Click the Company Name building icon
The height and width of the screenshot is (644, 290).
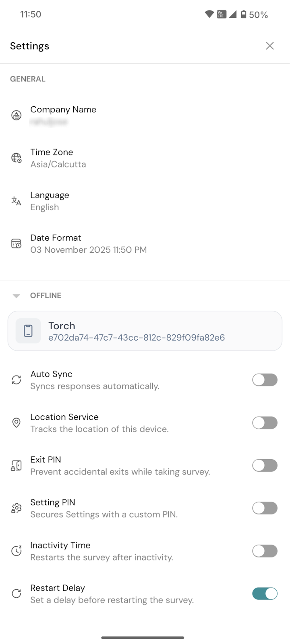pos(16,116)
